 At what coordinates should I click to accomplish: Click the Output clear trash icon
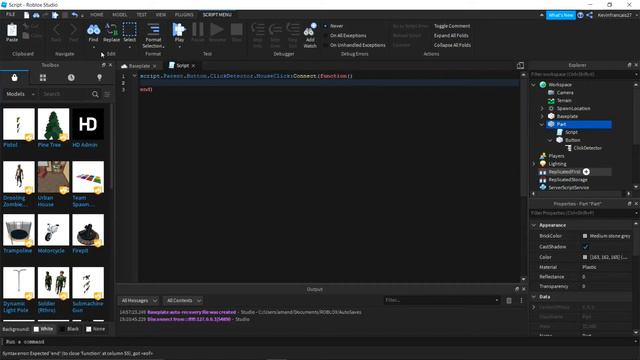509,300
